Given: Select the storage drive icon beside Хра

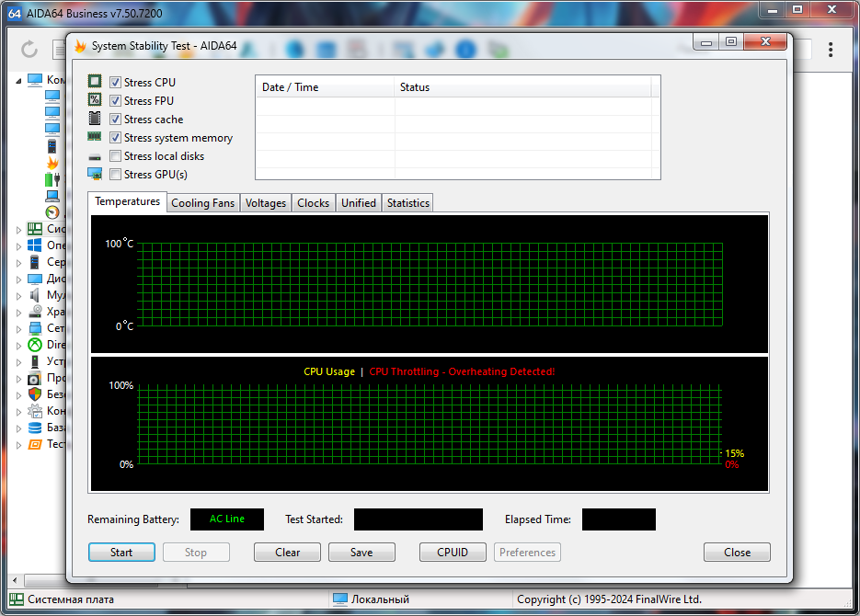Looking at the screenshot, I should pyautogui.click(x=35, y=312).
